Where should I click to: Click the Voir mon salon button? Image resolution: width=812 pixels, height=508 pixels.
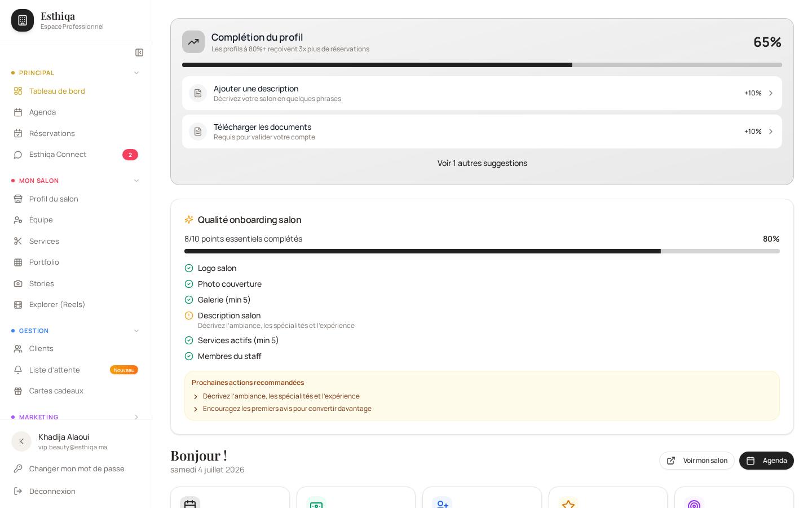(x=697, y=461)
